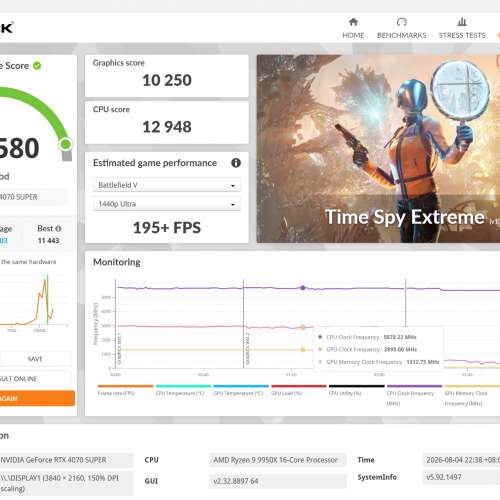Click the CPU score value 12 948
500x500 pixels.
tap(167, 127)
